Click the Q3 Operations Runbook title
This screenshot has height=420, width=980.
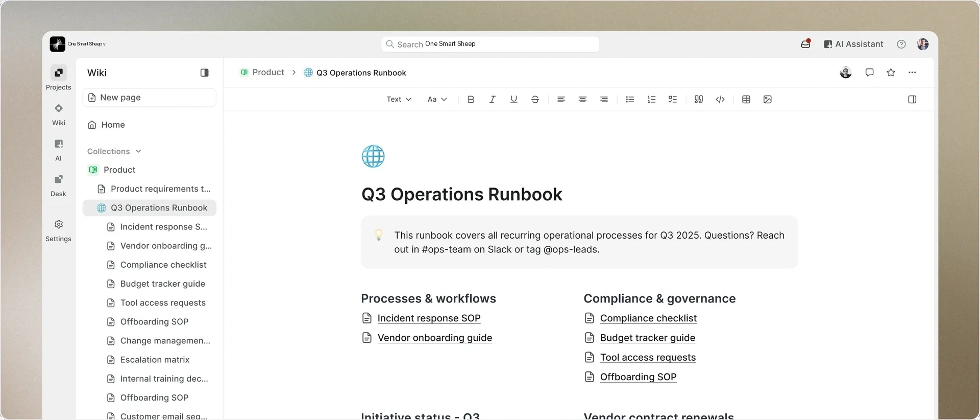pyautogui.click(x=461, y=194)
